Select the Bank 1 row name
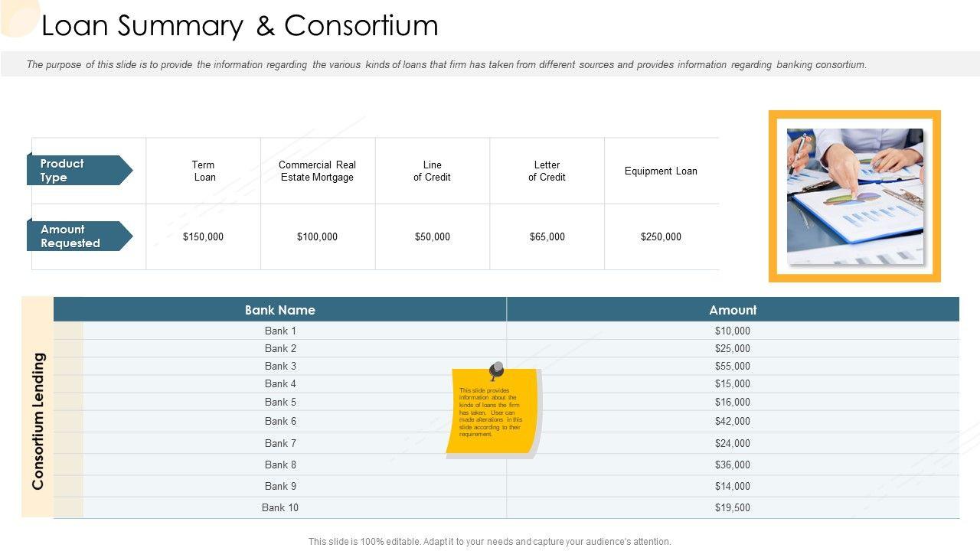 (x=280, y=331)
